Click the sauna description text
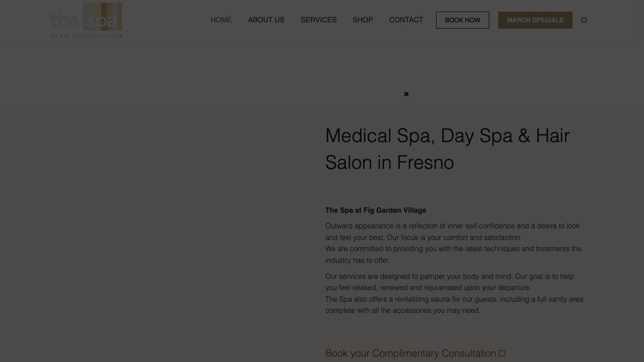The width and height of the screenshot is (644, 362). click(454, 304)
